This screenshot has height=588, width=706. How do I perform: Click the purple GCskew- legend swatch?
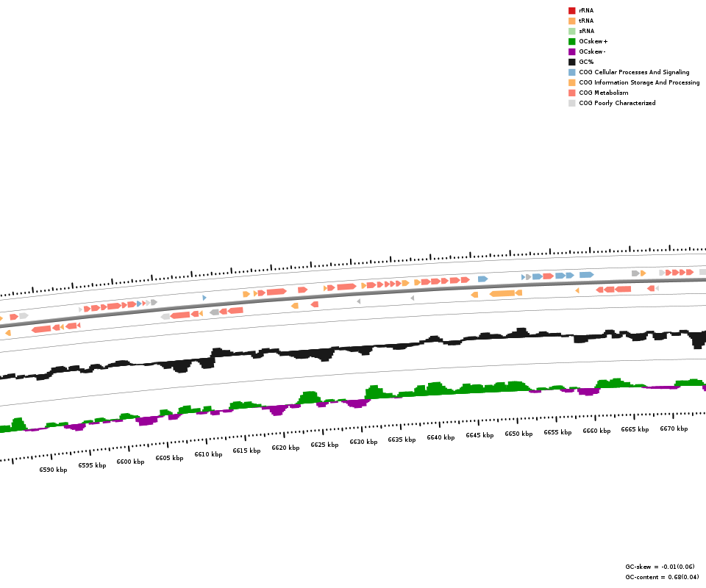(x=571, y=51)
